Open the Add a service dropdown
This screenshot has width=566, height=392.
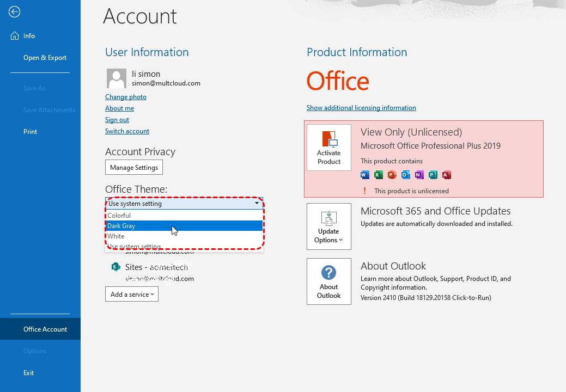click(x=132, y=294)
